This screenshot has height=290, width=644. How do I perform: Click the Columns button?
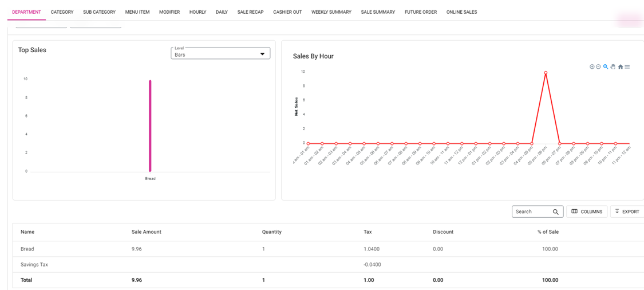coord(587,211)
